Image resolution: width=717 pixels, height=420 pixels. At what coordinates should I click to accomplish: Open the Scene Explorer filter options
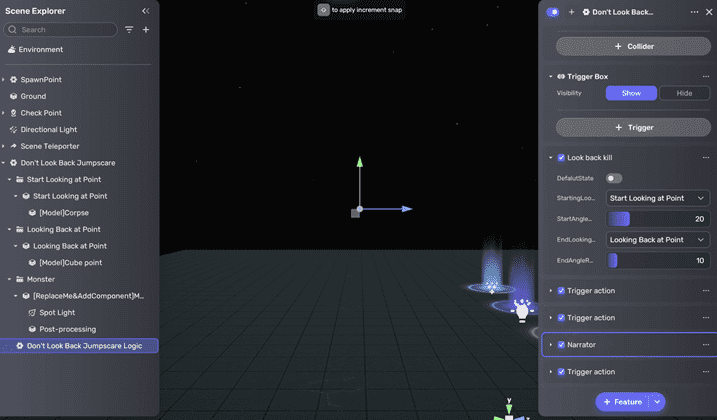tap(129, 30)
